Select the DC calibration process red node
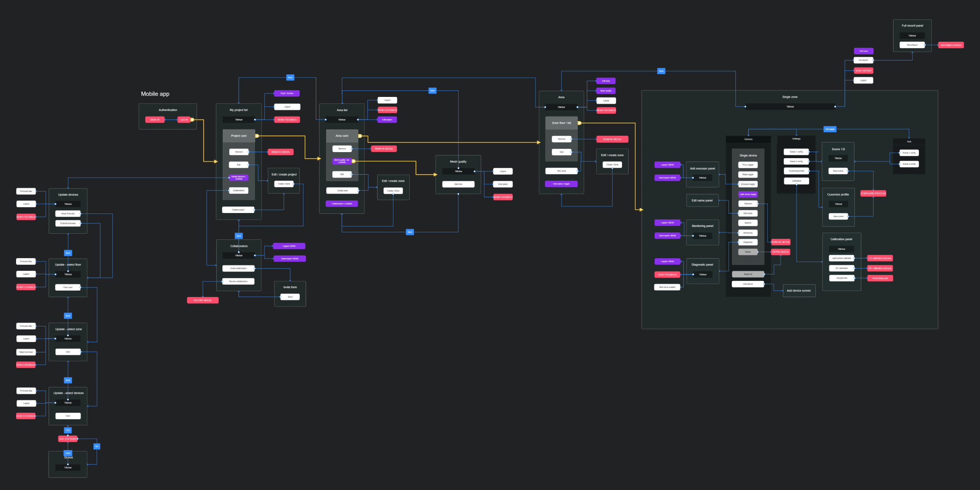This screenshot has height=490, width=980. click(x=880, y=268)
